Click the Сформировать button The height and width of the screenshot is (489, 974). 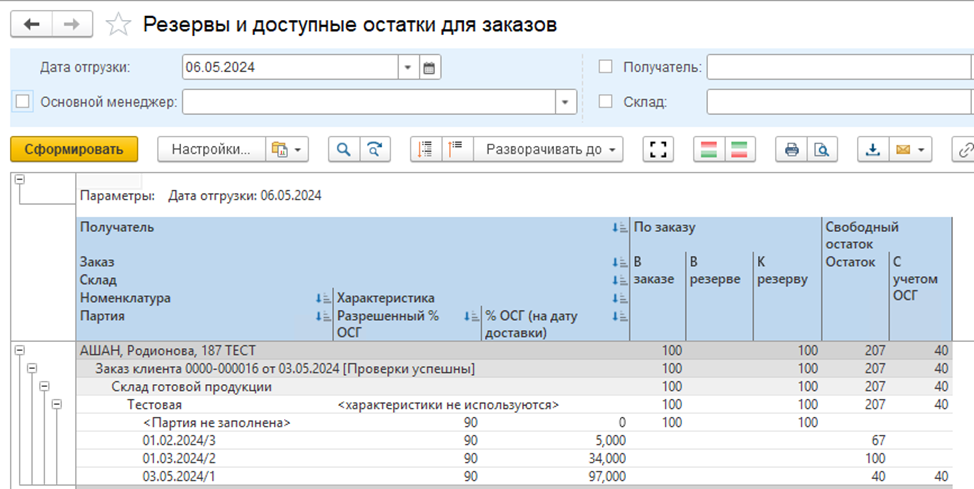[x=73, y=149]
